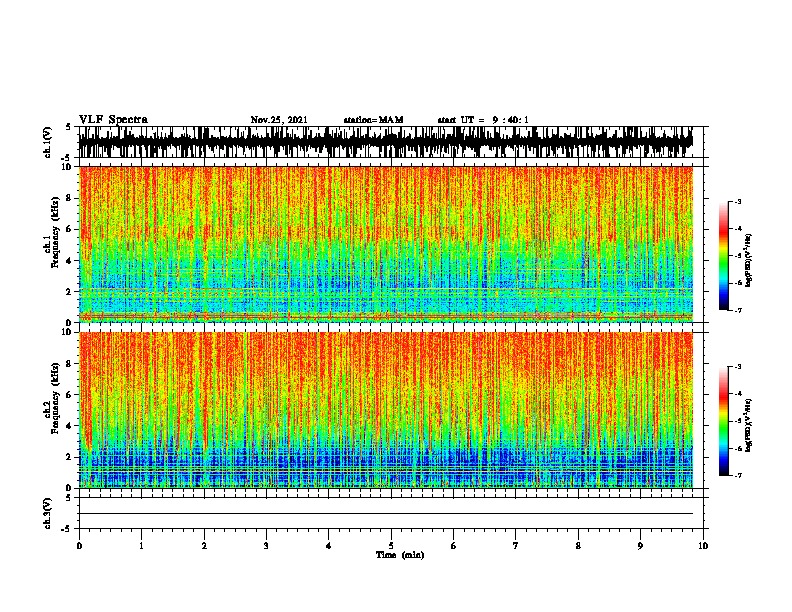Click time axis tick label "6"
The width and height of the screenshot is (792, 612).
pyautogui.click(x=453, y=545)
